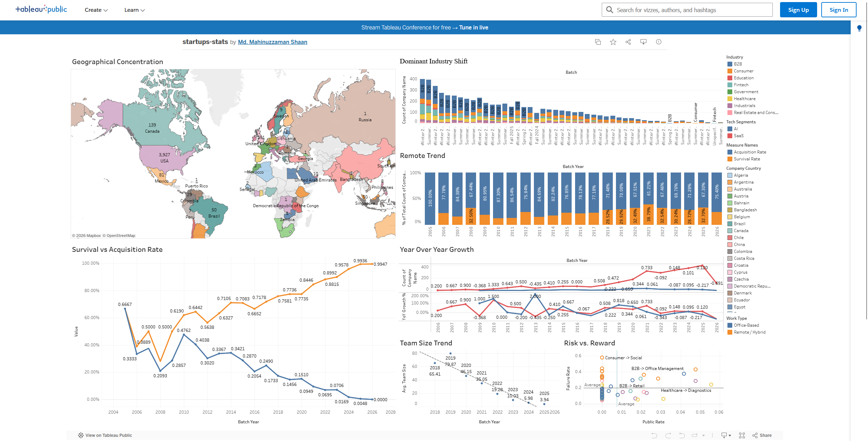Viewport: 868px width, 441px height.
Task: Click the share icon beside the star
Action: coord(628,42)
